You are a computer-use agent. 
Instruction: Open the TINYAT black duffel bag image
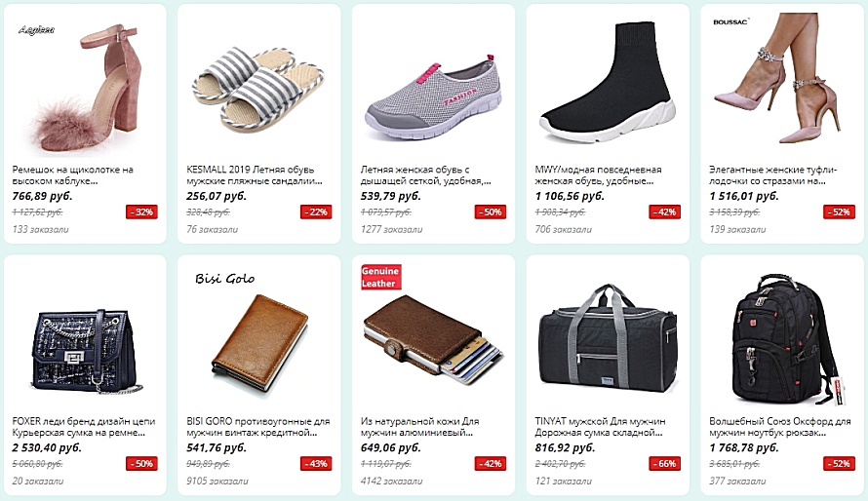tap(608, 338)
